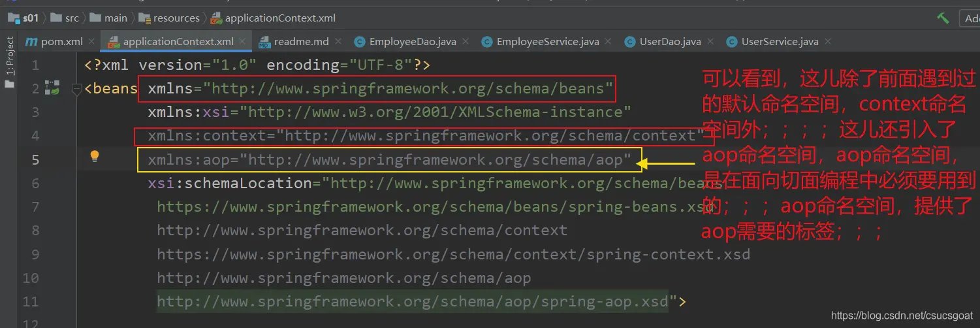The height and width of the screenshot is (328, 980).
Task: Click the Spring bean gutter icon on line 2
Action: coord(52,88)
